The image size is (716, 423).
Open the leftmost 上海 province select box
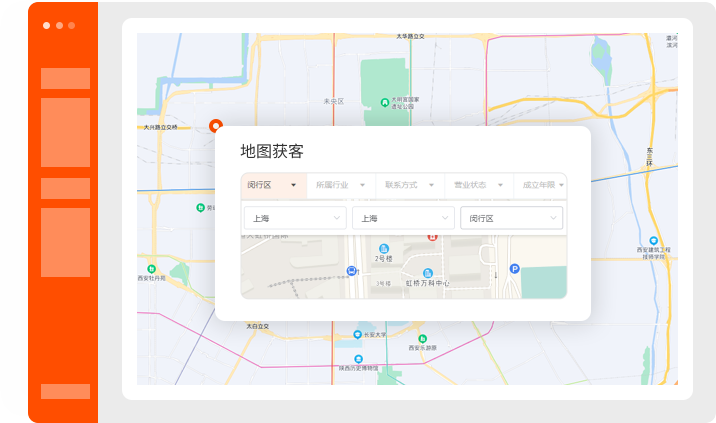click(294, 218)
